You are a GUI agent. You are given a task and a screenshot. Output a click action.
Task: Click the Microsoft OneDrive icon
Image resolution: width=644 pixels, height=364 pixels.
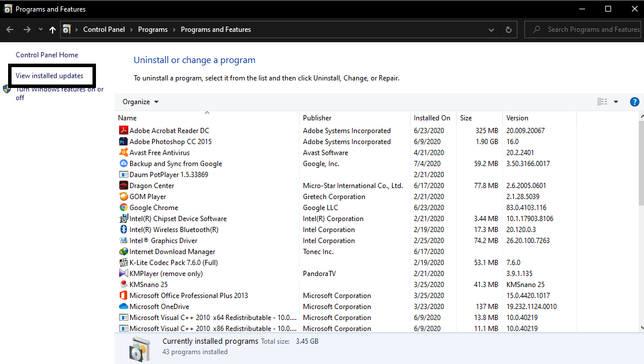(123, 306)
